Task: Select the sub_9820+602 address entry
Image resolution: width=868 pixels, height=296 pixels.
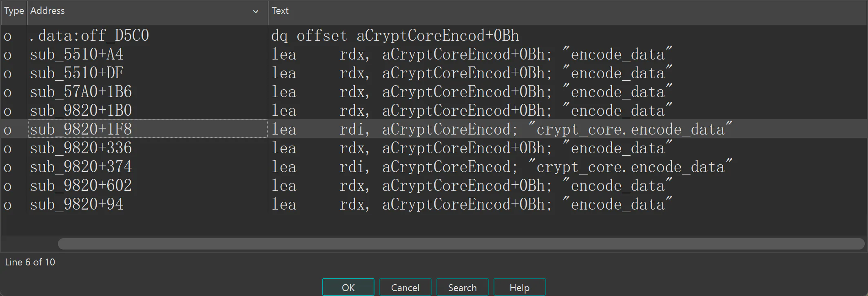Action: 81,186
